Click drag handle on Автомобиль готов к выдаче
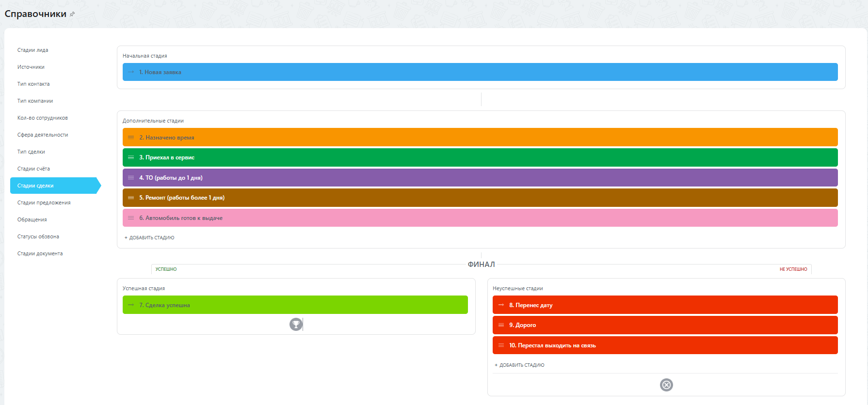The width and height of the screenshot is (868, 405). 131,218
